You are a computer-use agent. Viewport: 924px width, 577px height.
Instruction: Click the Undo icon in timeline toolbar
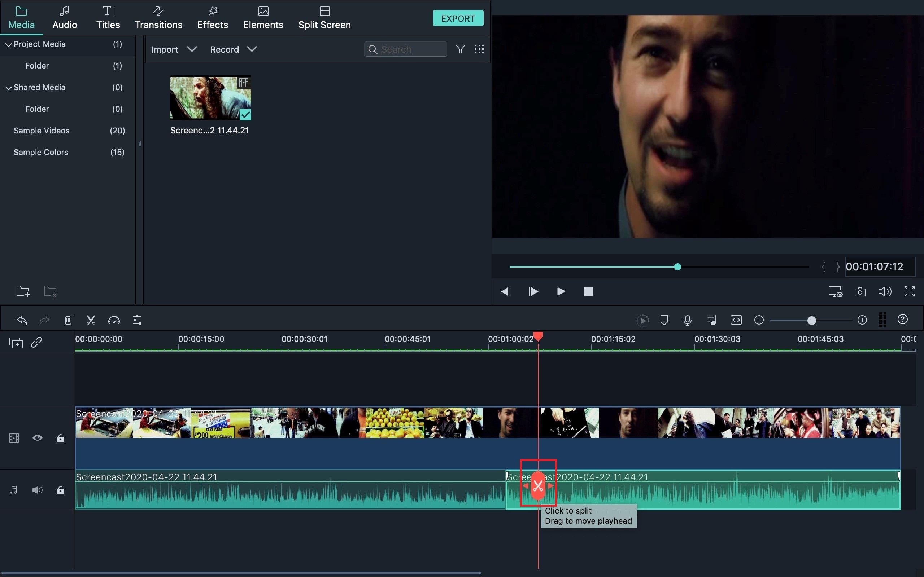point(22,320)
